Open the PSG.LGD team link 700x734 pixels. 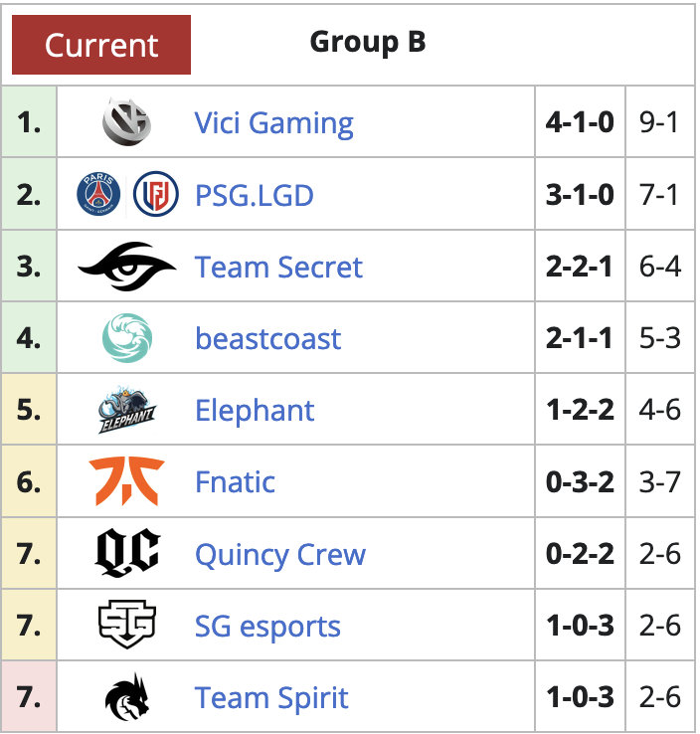[x=255, y=195]
